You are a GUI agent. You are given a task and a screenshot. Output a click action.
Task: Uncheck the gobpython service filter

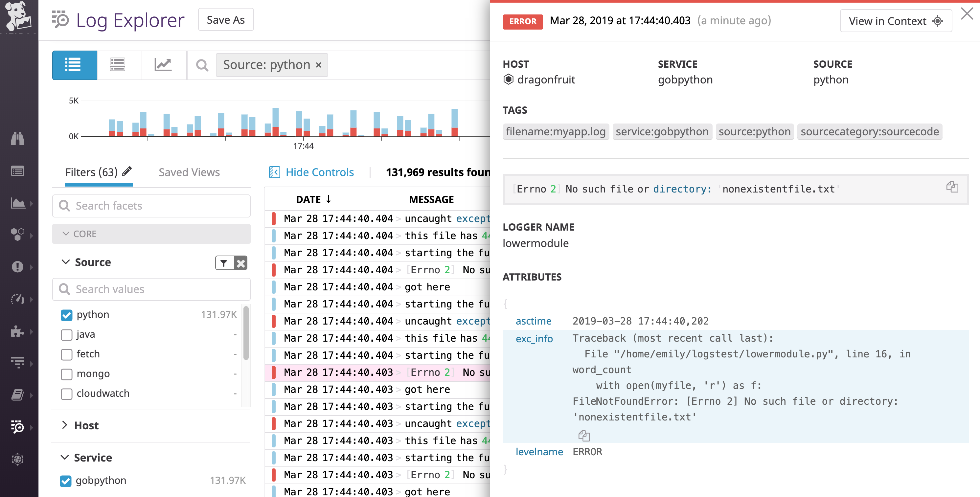(65, 481)
